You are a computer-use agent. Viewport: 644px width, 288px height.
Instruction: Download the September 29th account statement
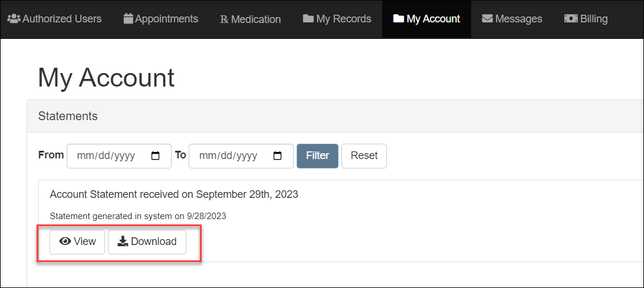pyautogui.click(x=147, y=241)
